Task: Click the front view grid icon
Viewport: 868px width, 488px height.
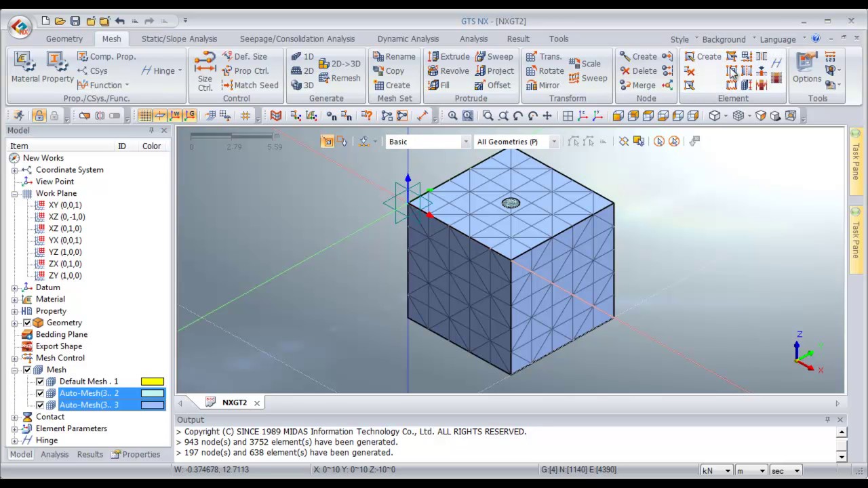Action: tap(568, 116)
